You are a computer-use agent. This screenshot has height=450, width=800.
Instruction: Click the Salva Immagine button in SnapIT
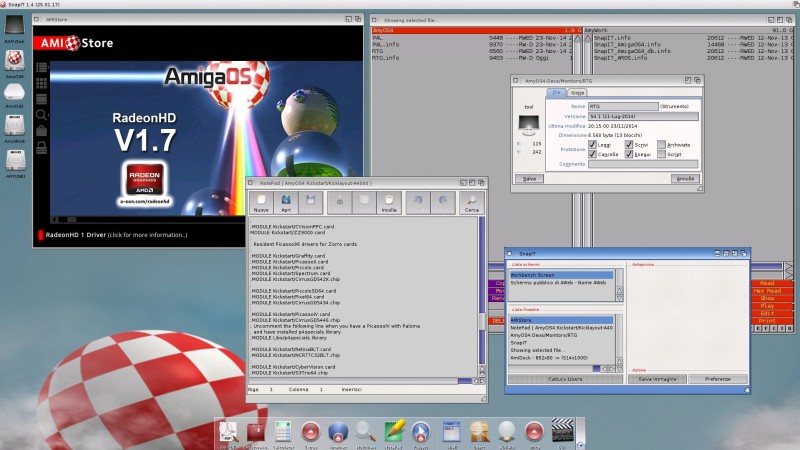(x=657, y=379)
